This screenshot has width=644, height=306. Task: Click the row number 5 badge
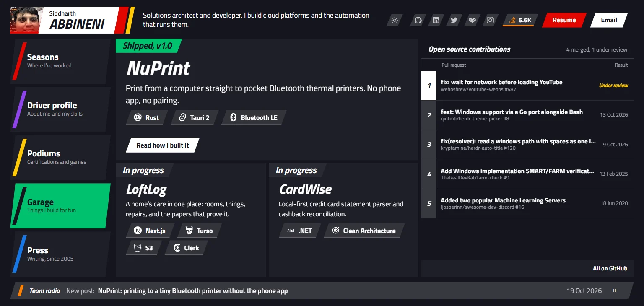click(429, 204)
